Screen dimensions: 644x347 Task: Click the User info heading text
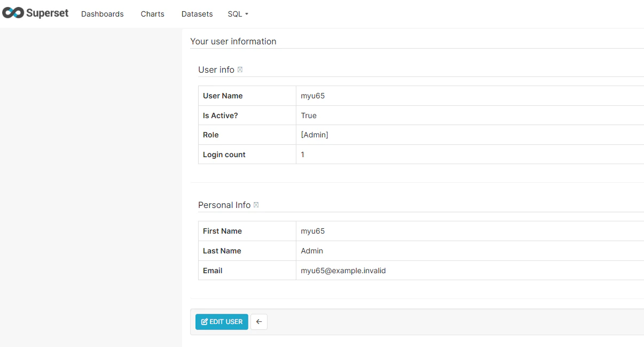click(216, 70)
